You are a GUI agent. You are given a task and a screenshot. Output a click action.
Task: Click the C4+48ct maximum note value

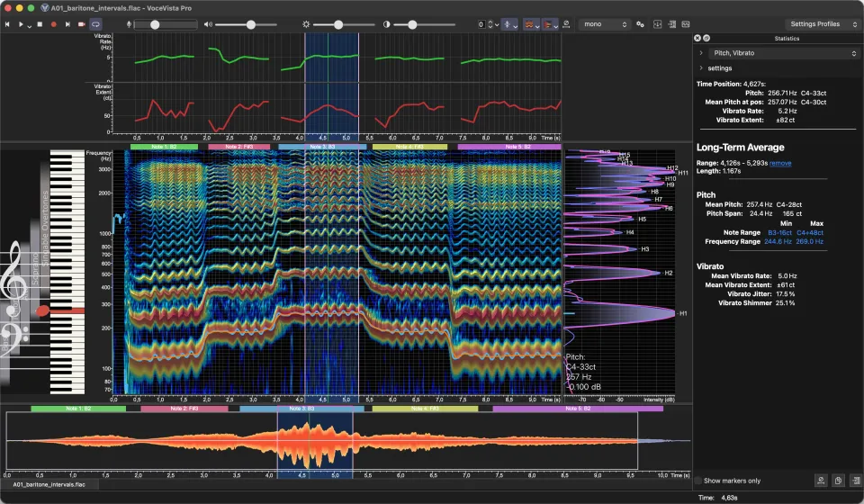click(x=810, y=232)
